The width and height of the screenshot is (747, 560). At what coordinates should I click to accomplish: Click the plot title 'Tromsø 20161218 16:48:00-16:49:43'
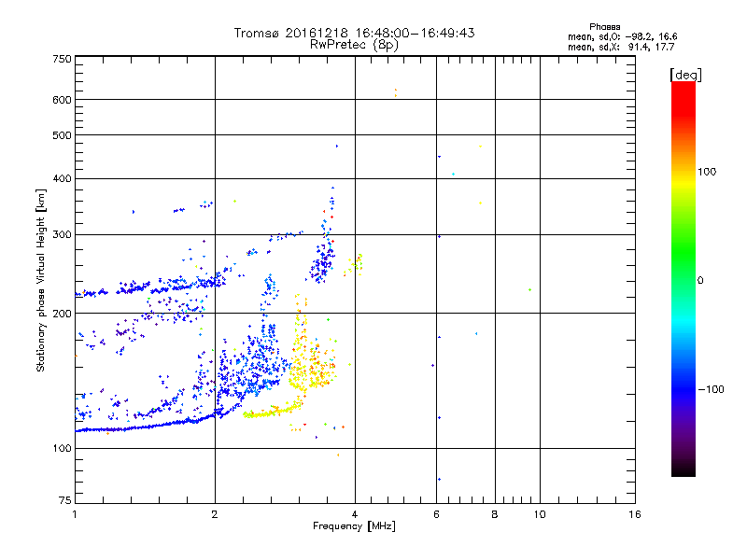pyautogui.click(x=354, y=33)
